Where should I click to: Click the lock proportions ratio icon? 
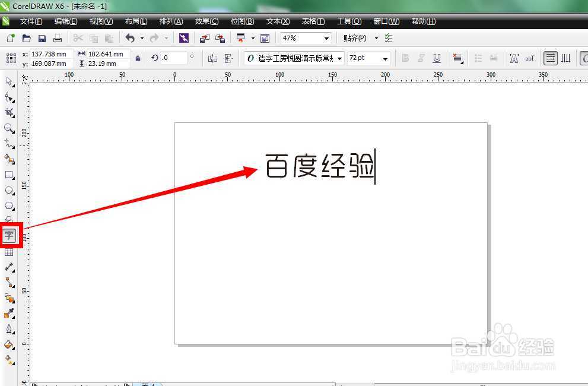pos(138,58)
